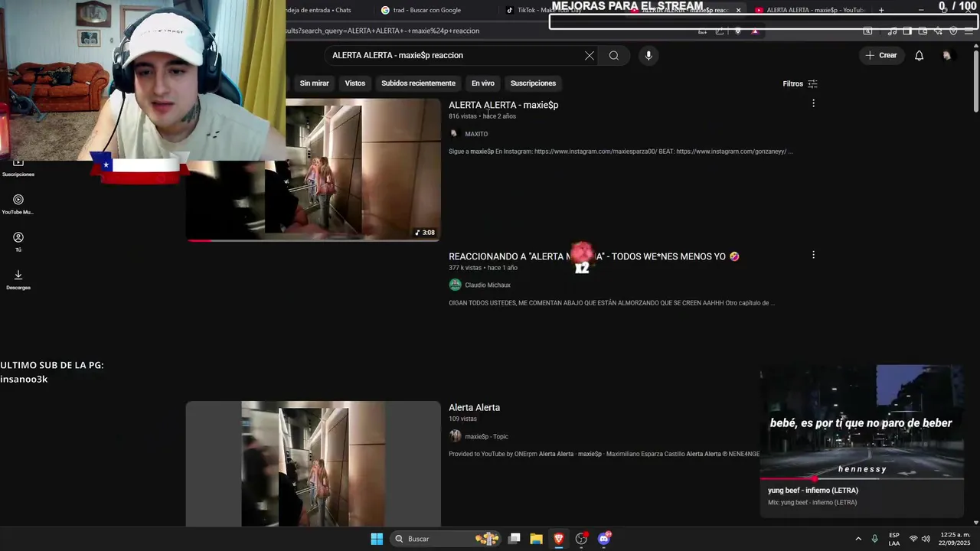The height and width of the screenshot is (551, 980).
Task: Open File Explorer from the taskbar
Action: [537, 539]
